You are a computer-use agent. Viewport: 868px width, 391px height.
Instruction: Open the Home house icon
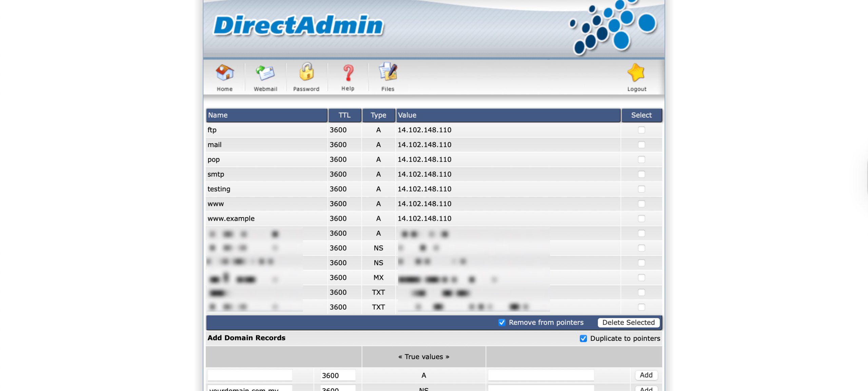pos(224,73)
